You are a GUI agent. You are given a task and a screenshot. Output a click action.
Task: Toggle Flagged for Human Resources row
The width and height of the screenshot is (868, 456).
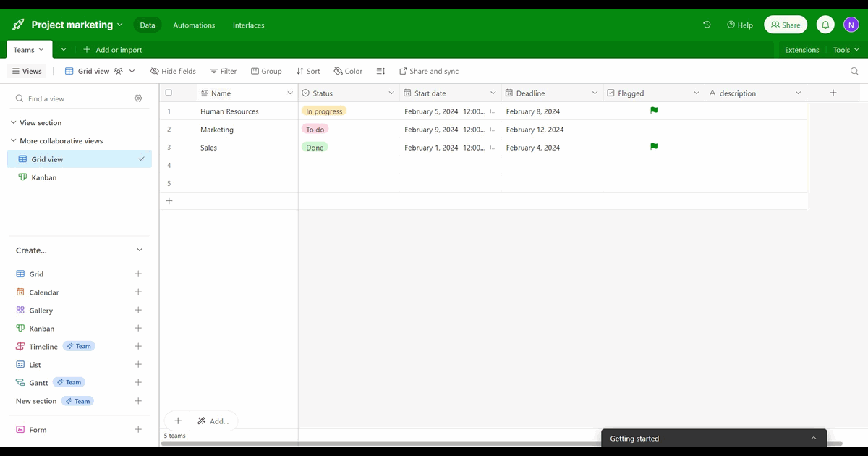(654, 111)
